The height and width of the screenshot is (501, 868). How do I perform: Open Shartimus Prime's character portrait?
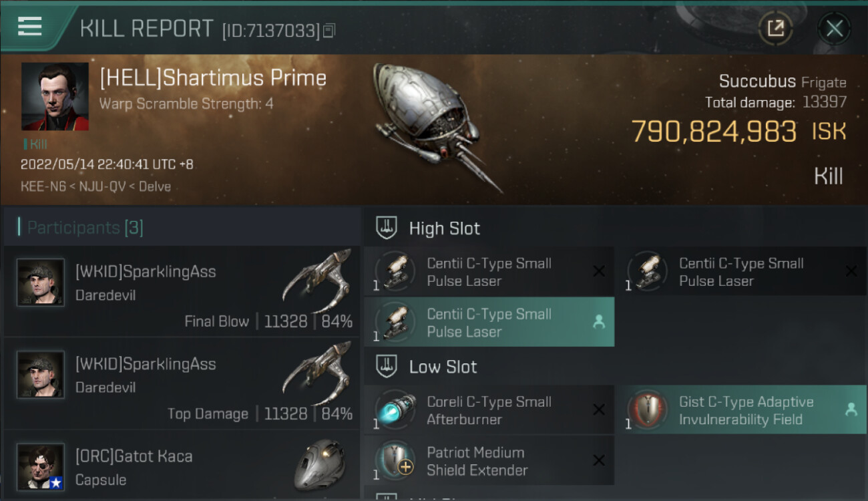tap(55, 96)
